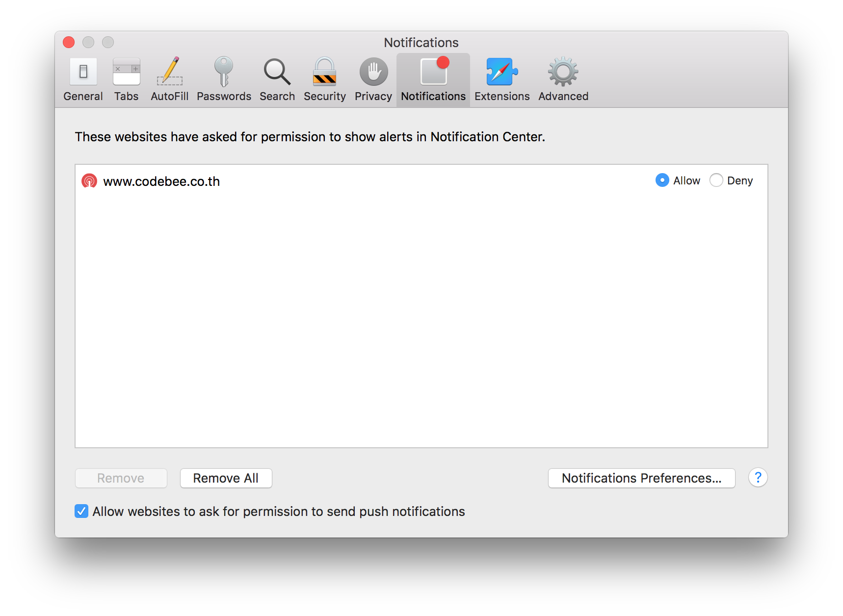This screenshot has width=843, height=616.
Task: Click the Remove All button
Action: pos(226,478)
